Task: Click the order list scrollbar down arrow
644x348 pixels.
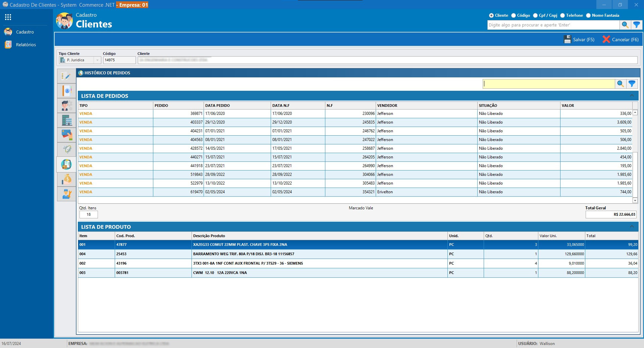Action: point(635,200)
